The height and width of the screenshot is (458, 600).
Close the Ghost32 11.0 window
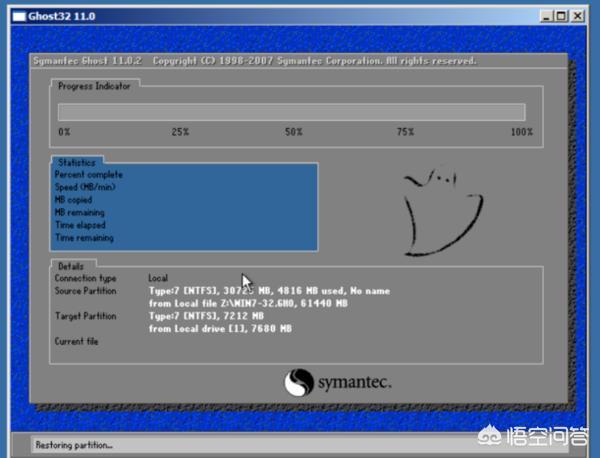[x=577, y=16]
